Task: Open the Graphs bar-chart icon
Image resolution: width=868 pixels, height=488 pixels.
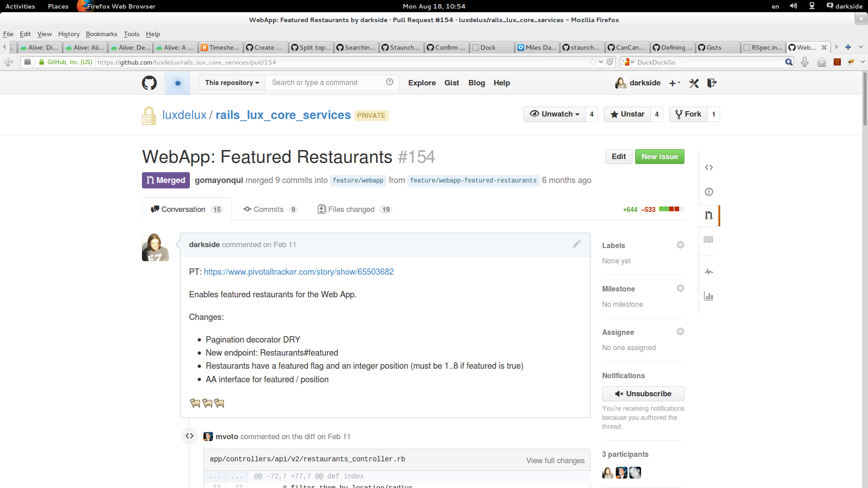Action: tap(709, 296)
